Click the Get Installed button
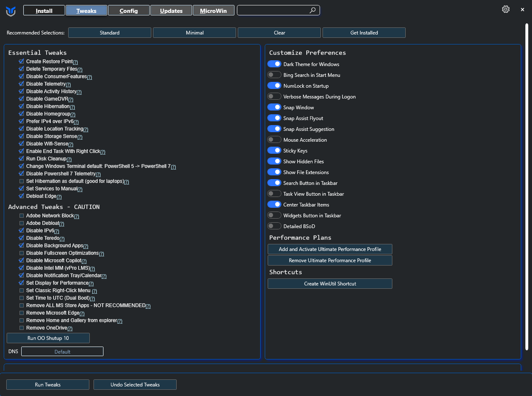This screenshot has height=396, width=532. pos(364,33)
